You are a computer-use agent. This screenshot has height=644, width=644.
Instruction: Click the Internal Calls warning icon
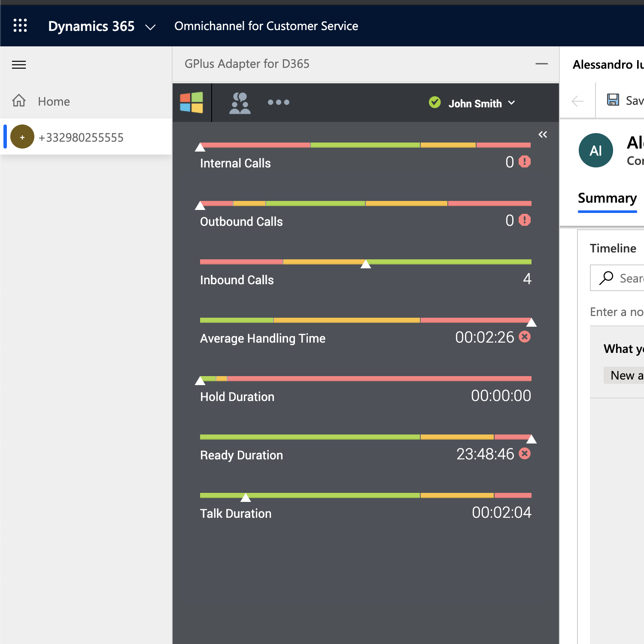(x=525, y=161)
